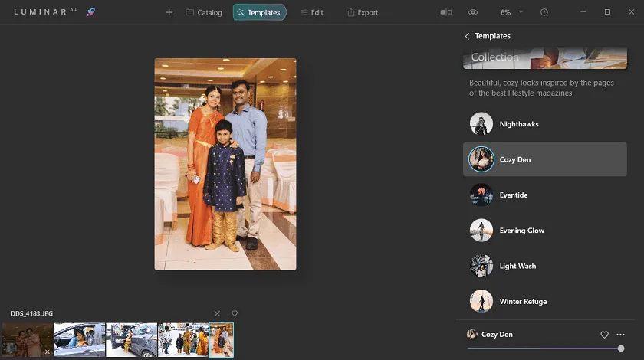Click the Export button
The height and width of the screenshot is (360, 644).
363,12
